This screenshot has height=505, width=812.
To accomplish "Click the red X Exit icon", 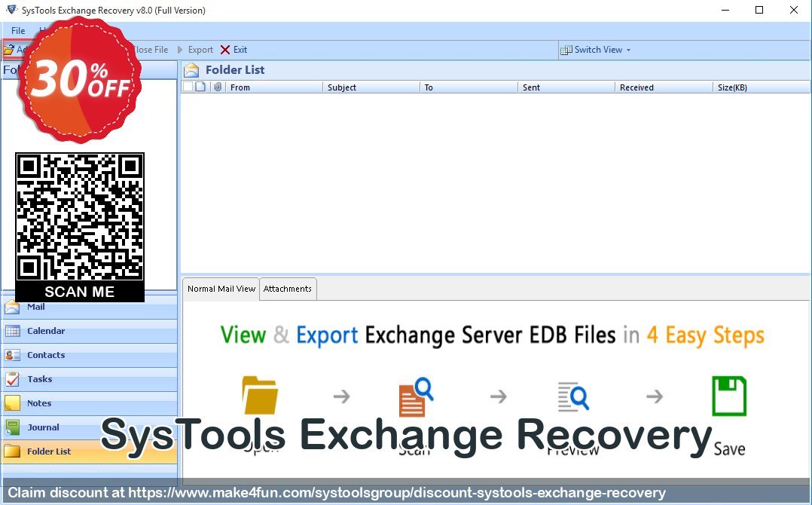I will tap(225, 50).
